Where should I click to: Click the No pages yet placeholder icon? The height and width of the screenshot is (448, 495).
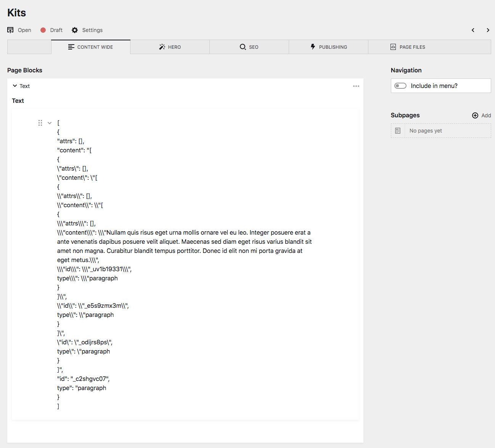pyautogui.click(x=398, y=130)
